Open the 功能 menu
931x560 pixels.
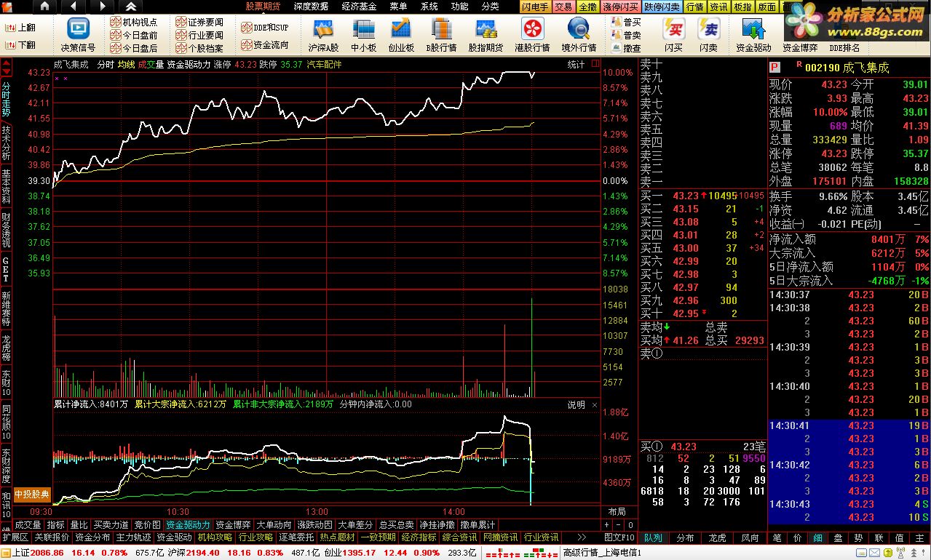[x=459, y=7]
